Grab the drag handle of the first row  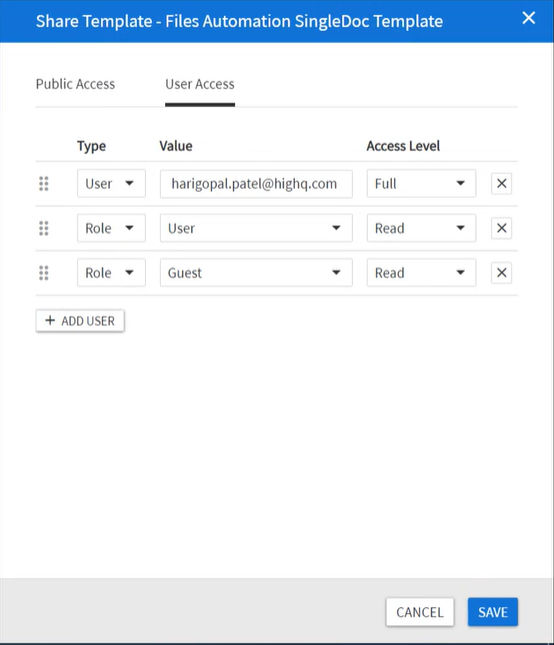coord(44,183)
